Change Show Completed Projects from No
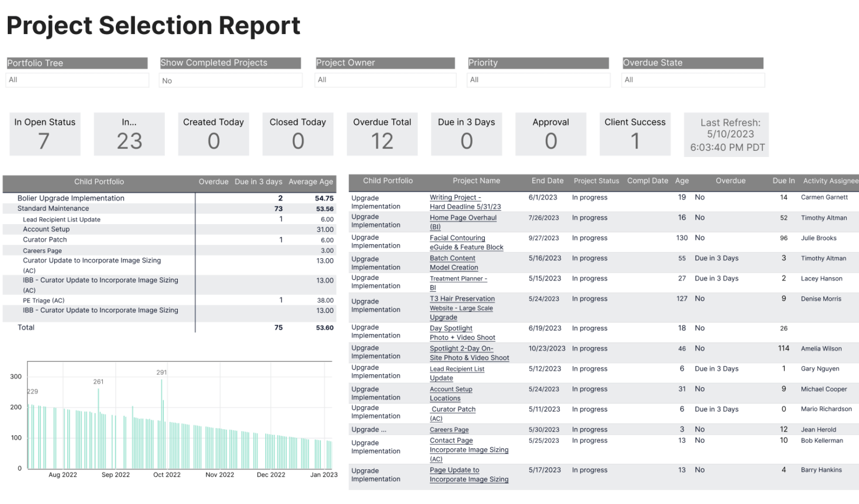This screenshot has width=859, height=504. 230,80
